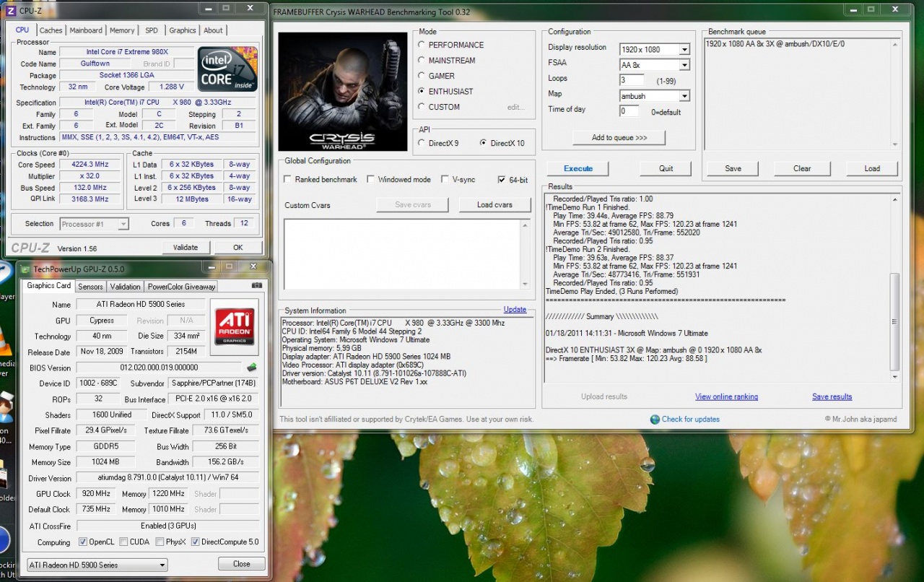Toggle V-sync checkbox
The height and width of the screenshot is (582, 924).
pos(445,180)
